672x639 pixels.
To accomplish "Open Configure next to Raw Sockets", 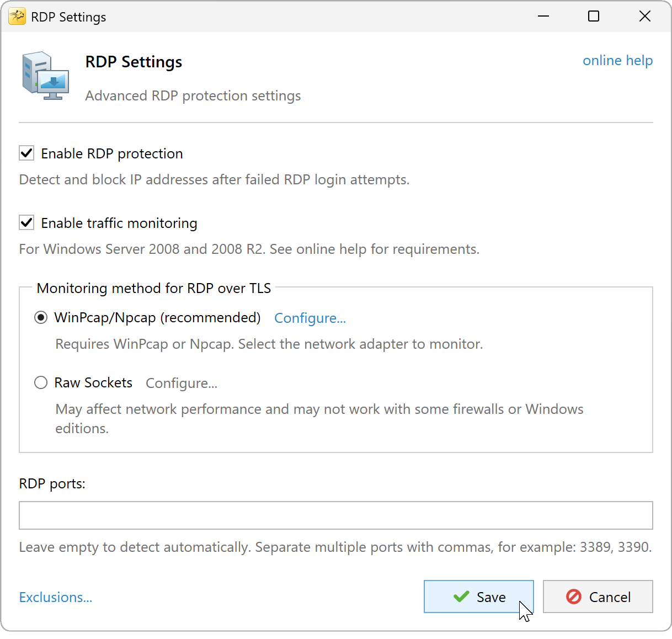I will pos(182,384).
